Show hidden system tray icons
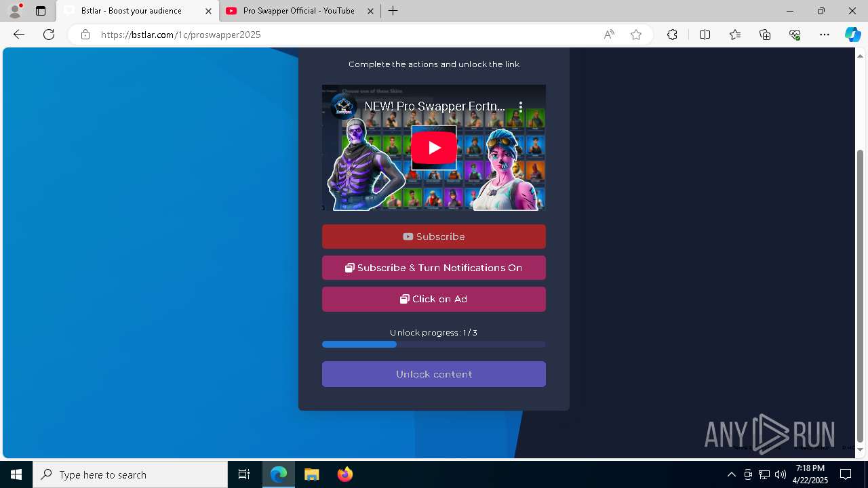 click(731, 474)
